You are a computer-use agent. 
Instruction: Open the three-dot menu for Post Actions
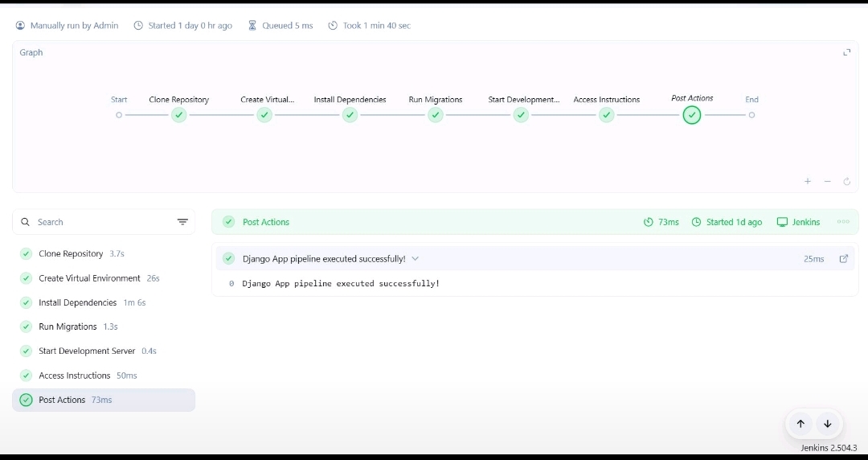pos(843,222)
